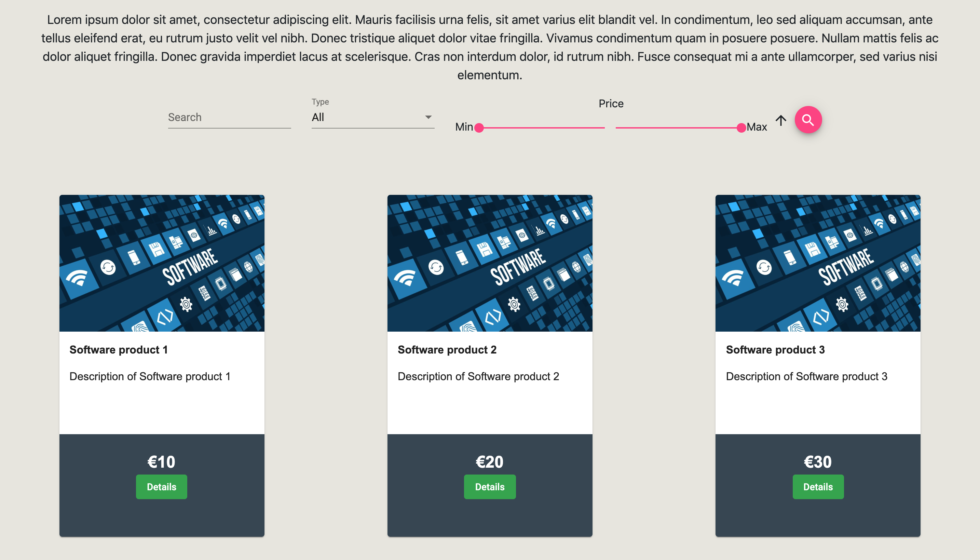Image resolution: width=980 pixels, height=560 pixels.
Task: Click the €30 price label
Action: tap(817, 462)
